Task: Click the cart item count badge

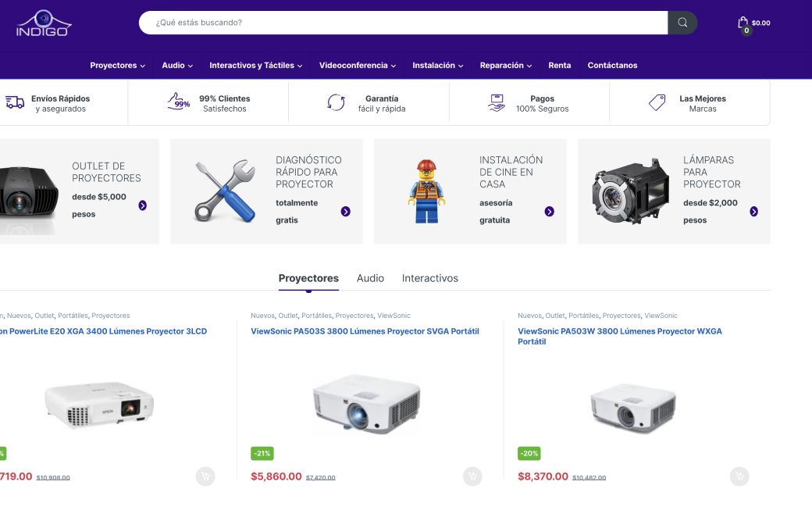Action: pyautogui.click(x=746, y=30)
